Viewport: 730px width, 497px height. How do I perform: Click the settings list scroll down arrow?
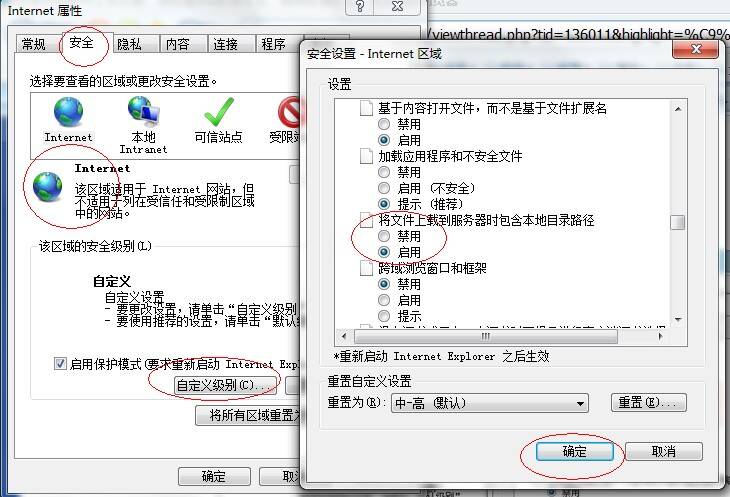678,320
